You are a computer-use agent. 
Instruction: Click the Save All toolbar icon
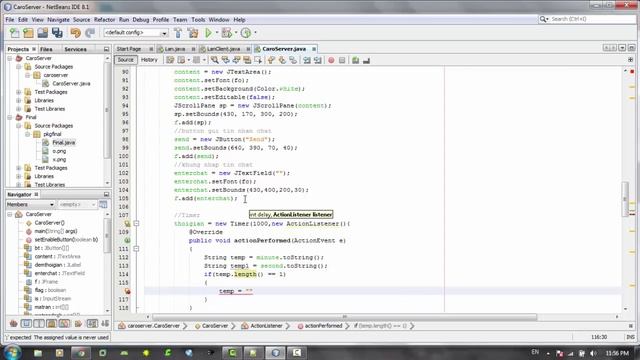pyautogui.click(x=57, y=33)
